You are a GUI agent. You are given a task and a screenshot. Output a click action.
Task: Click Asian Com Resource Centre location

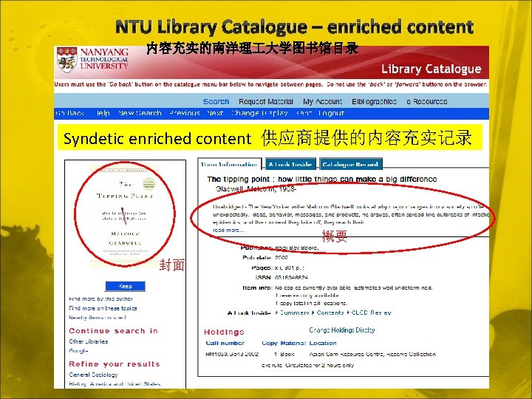click(x=372, y=354)
